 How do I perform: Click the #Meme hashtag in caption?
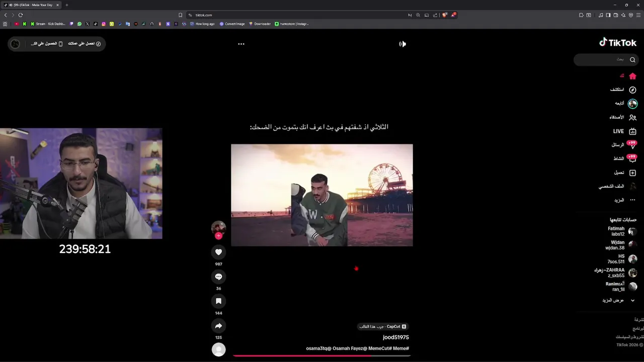point(401,348)
